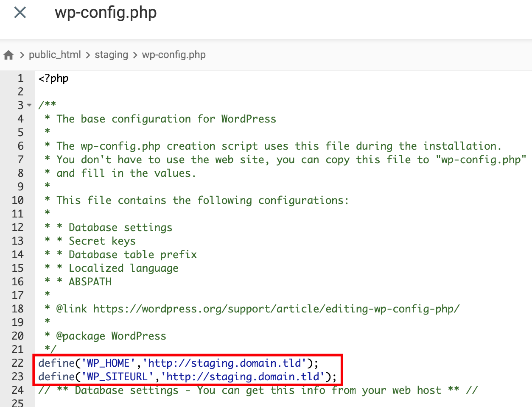This screenshot has width=532, height=407.
Task: Click the wordpress.org support URL in comment
Action: 276,309
